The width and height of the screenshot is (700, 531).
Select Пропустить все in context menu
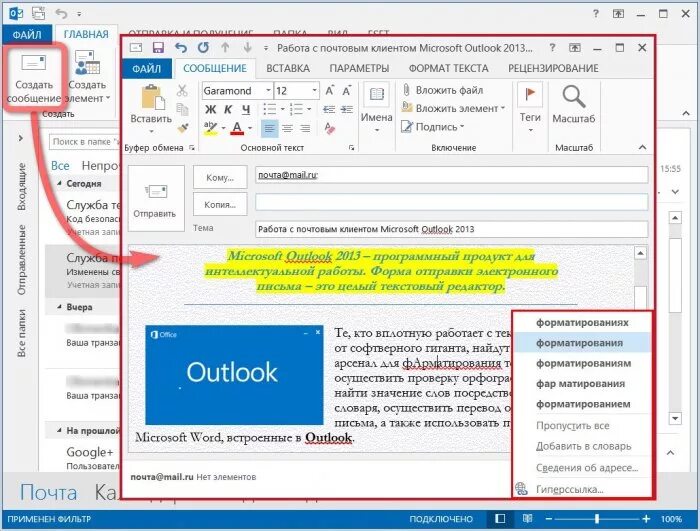582,426
